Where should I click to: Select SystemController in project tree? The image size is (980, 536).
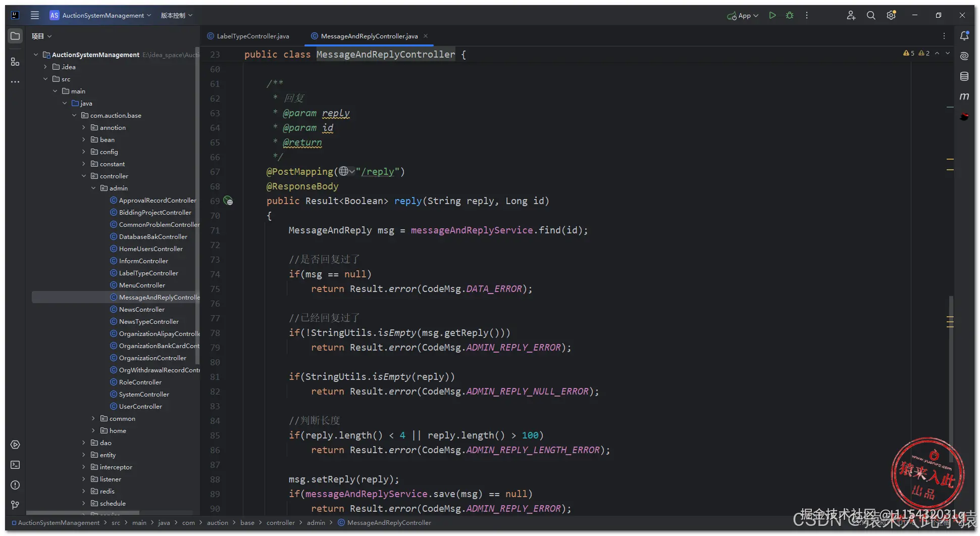[x=144, y=394]
